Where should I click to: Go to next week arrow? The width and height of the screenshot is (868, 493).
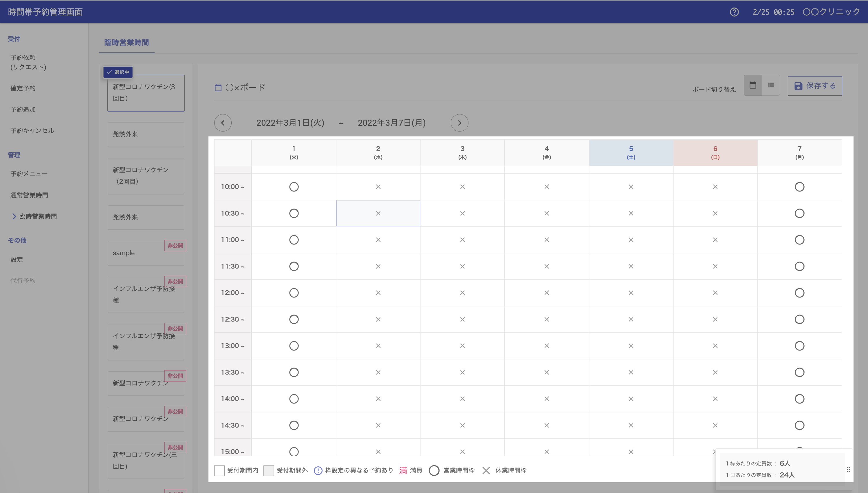[x=459, y=123]
